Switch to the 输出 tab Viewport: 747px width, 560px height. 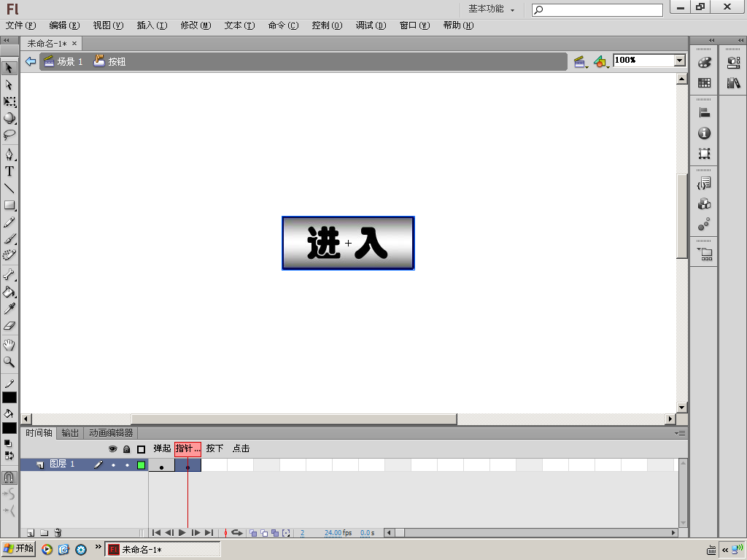[x=70, y=433]
